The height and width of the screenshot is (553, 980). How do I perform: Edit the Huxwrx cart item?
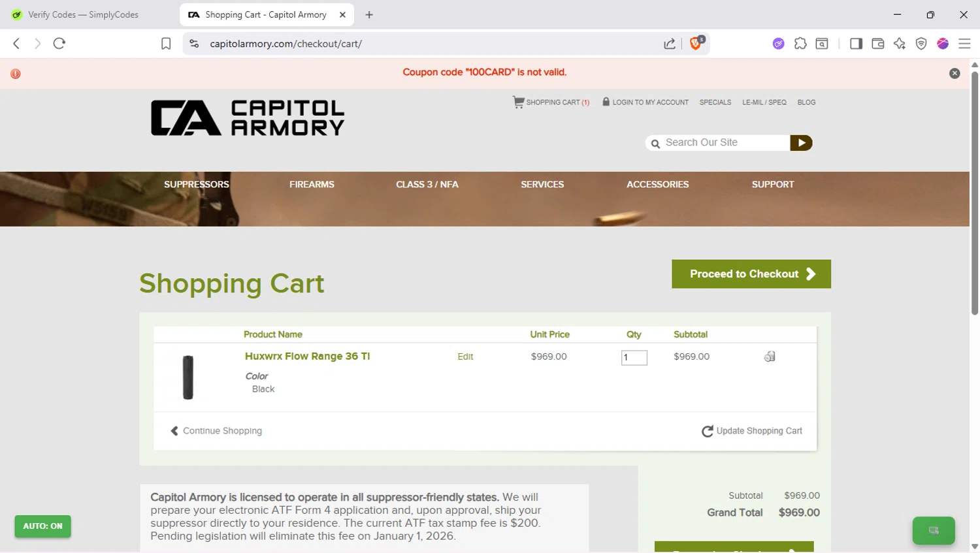465,356
